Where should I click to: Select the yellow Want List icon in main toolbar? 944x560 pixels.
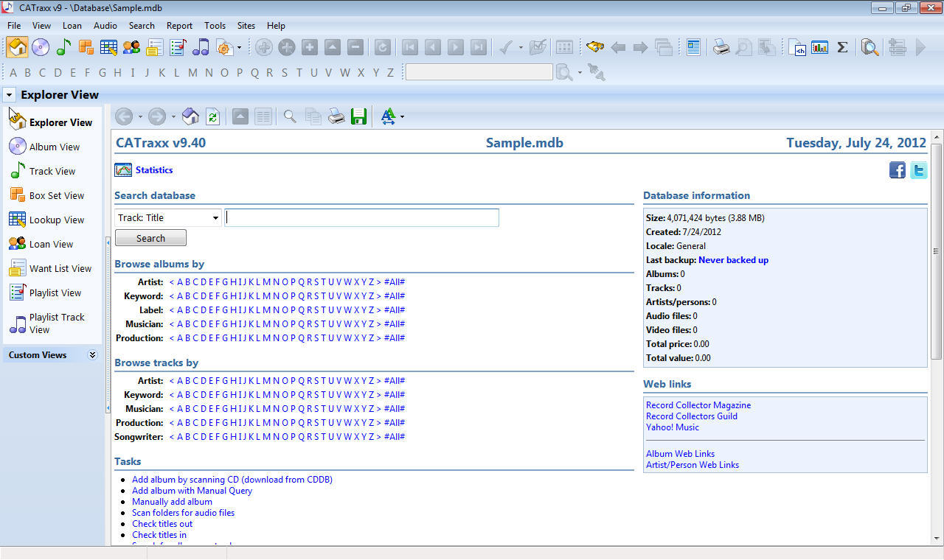tap(154, 47)
